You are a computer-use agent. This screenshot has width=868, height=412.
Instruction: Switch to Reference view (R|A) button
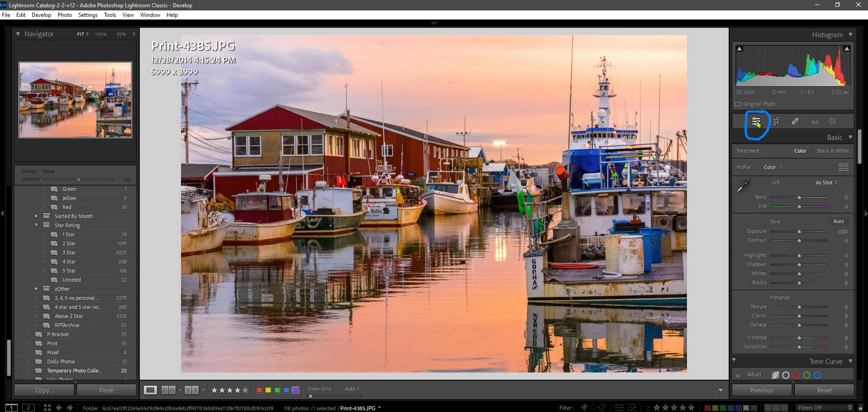click(x=168, y=390)
